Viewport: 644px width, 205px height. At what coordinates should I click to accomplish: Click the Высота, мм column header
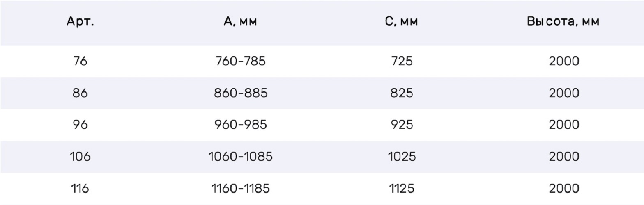pos(563,23)
